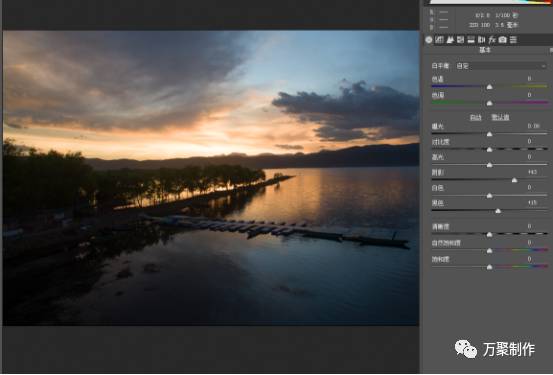Click the Saturation (饱和度) slider handle
This screenshot has height=375, width=553.
click(490, 267)
